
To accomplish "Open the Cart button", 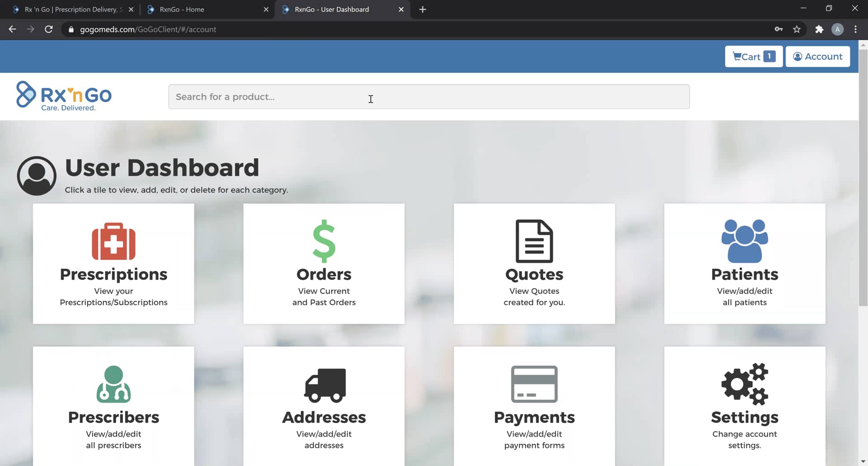I will [754, 57].
